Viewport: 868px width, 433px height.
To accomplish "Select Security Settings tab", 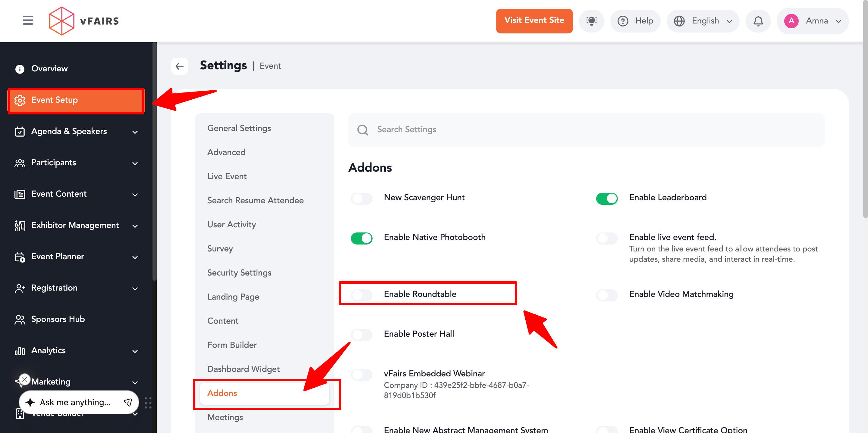I will pos(239,273).
